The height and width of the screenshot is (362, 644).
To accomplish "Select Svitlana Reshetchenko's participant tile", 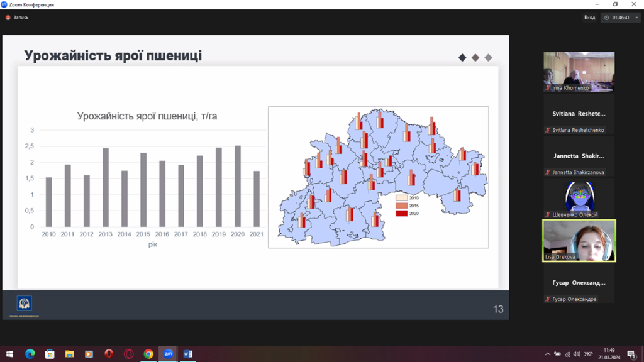I will pos(579,114).
